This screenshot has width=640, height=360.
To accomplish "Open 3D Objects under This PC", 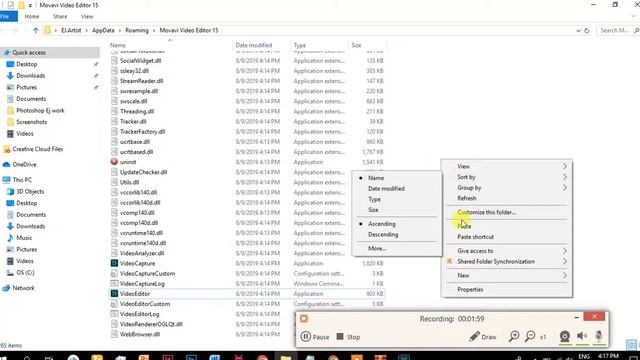I will (30, 191).
